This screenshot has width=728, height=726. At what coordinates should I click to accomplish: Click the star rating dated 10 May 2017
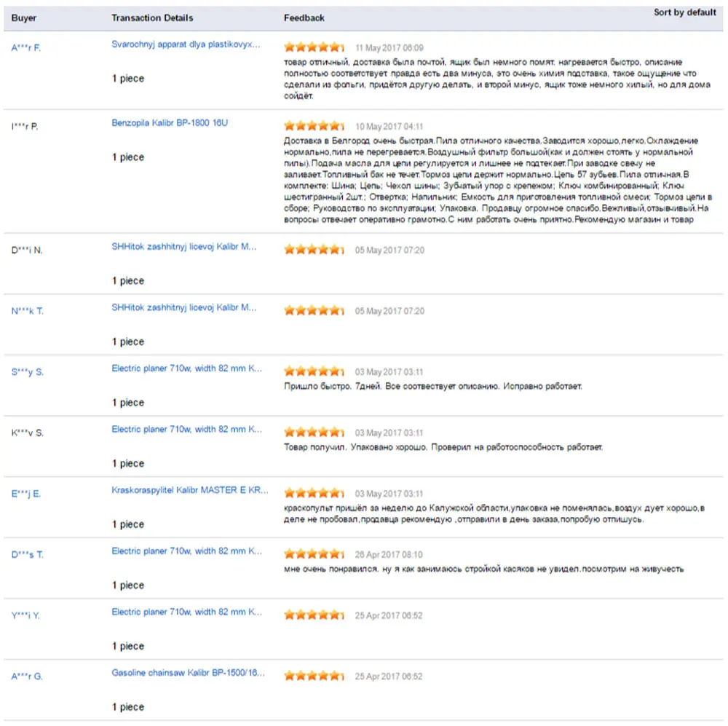314,125
